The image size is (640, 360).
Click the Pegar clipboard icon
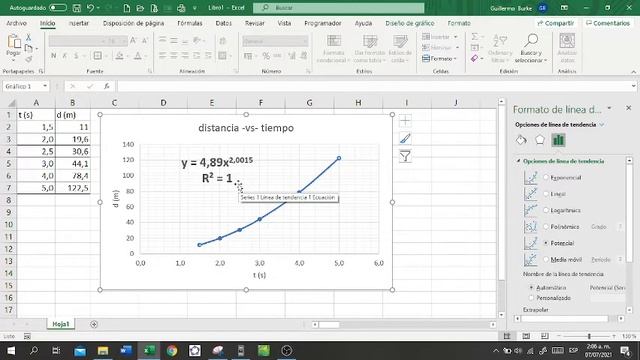[13, 42]
